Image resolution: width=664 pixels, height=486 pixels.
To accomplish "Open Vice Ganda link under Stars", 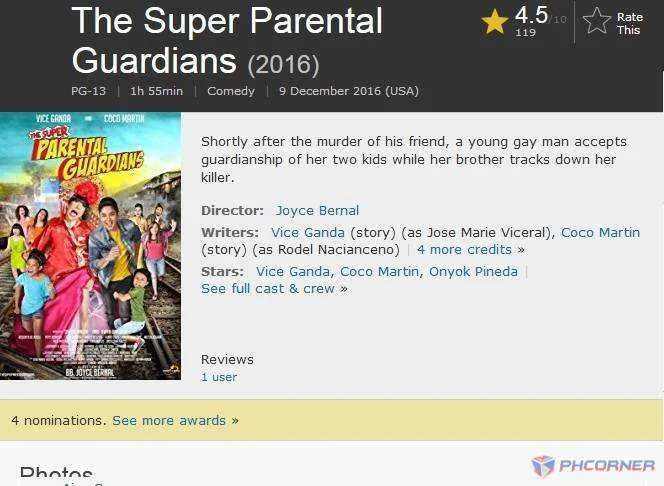I will coord(293,271).
